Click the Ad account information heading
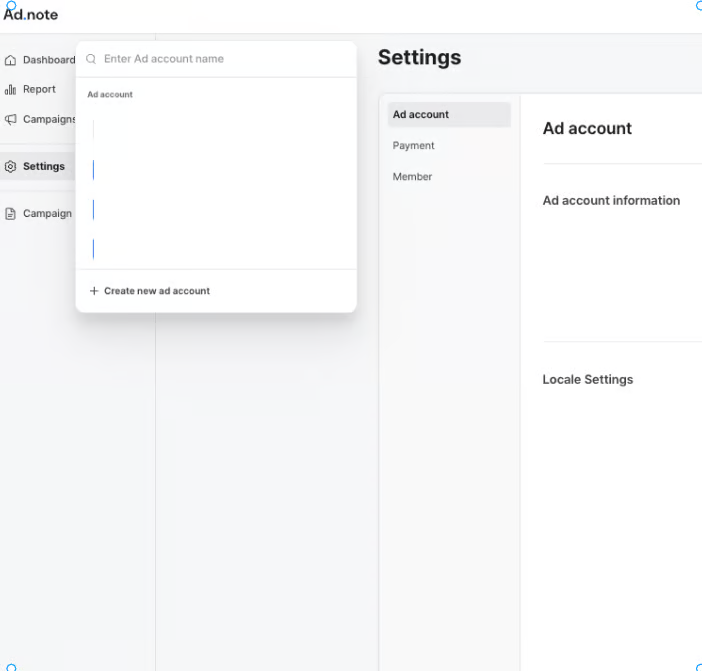This screenshot has width=702, height=671. point(611,201)
